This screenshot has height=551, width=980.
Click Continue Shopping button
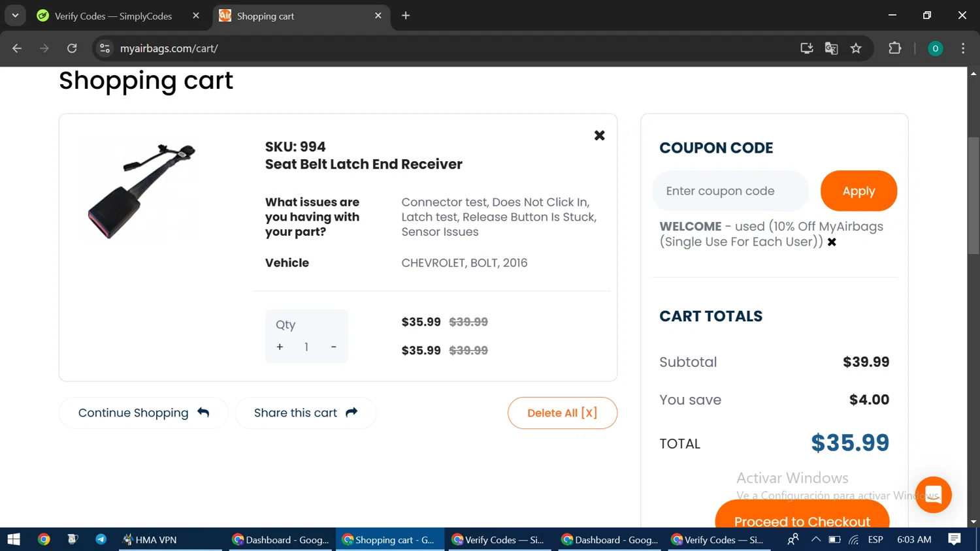coord(143,413)
